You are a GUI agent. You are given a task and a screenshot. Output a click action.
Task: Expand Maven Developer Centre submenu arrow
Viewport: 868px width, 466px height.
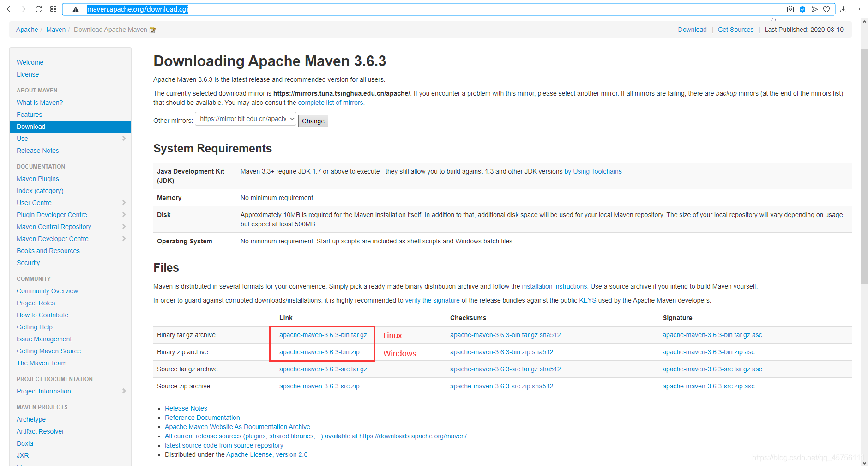tap(124, 239)
